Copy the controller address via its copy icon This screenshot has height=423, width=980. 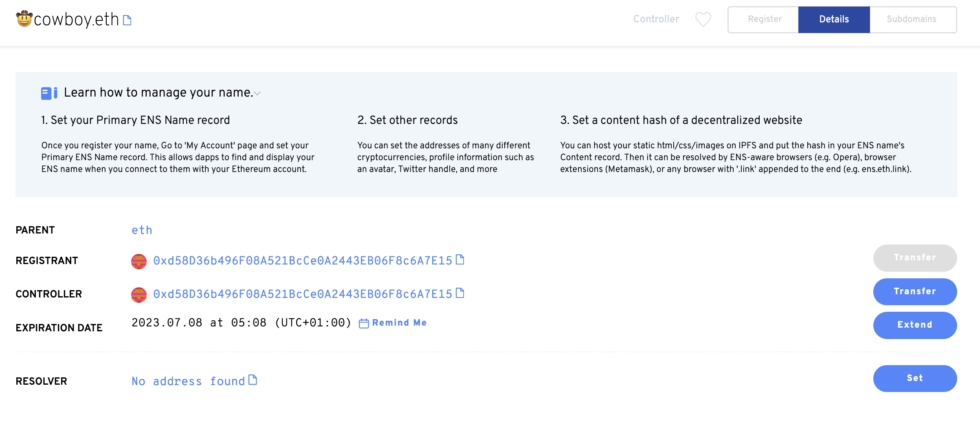[x=460, y=293]
